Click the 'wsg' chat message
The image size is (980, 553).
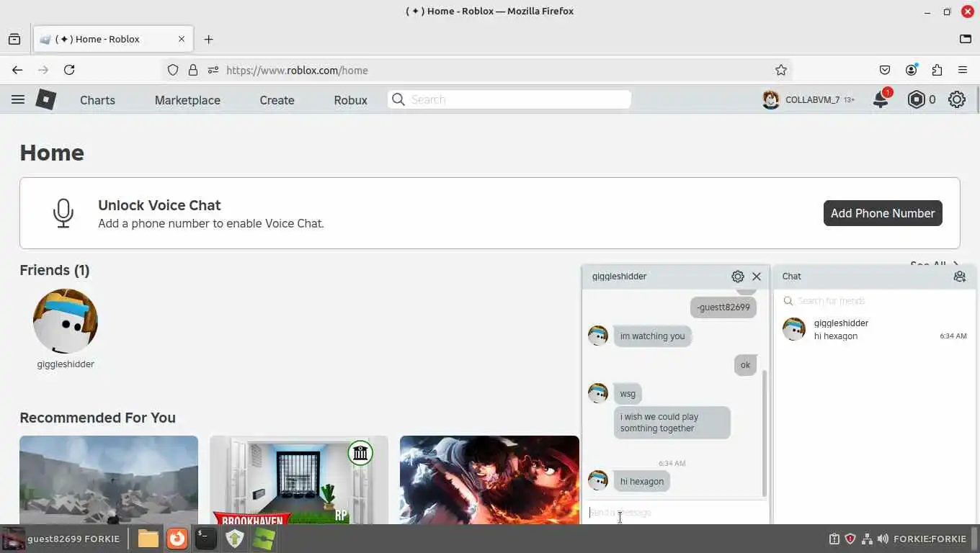[628, 394]
